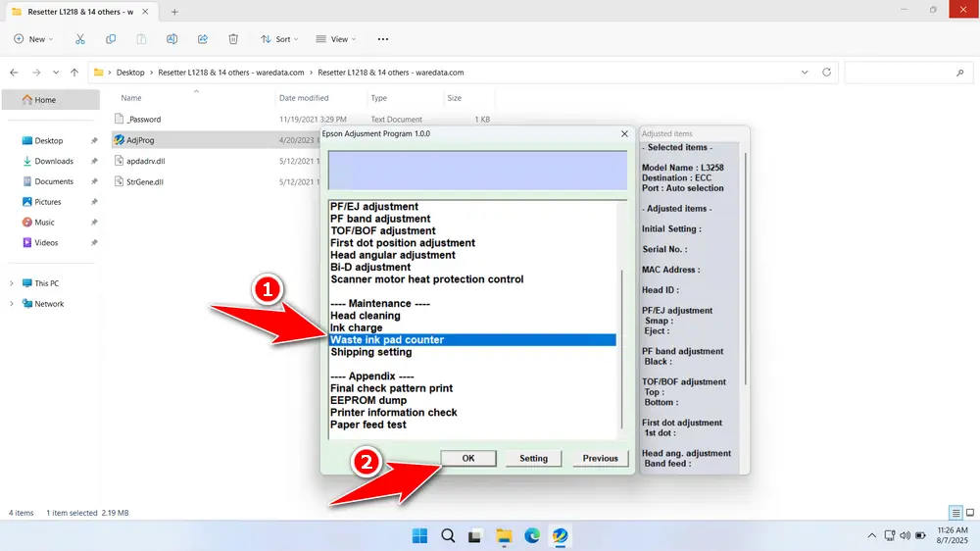Close the Epson Adjustment Program dialog
Screen dimensions: 980x551
[624, 134]
